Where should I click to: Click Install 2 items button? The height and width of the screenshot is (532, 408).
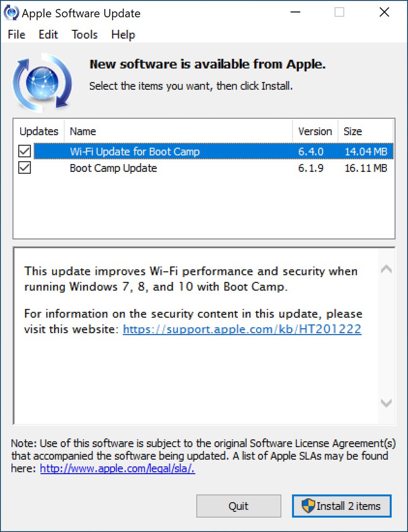click(341, 506)
